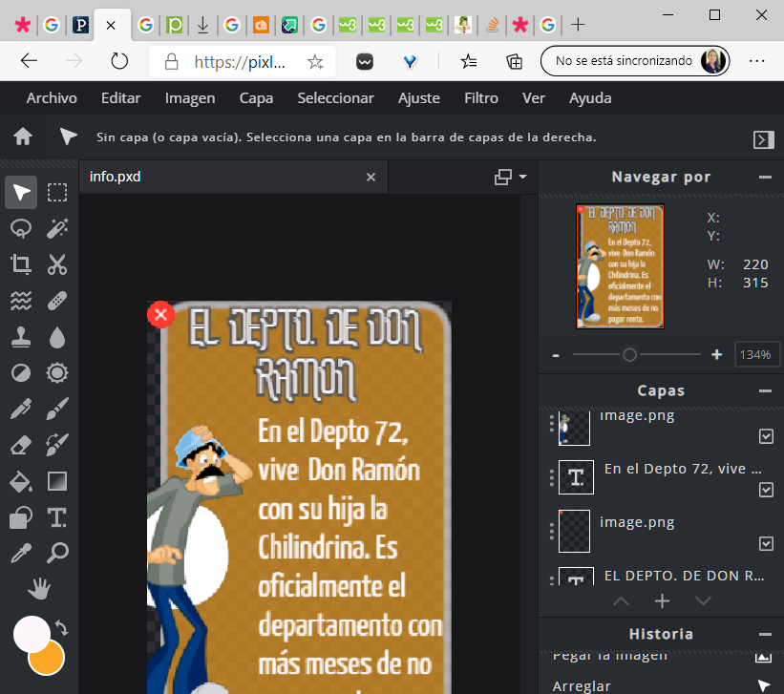Close the info.pxd document tab
The height and width of the screenshot is (694, 784).
371,177
